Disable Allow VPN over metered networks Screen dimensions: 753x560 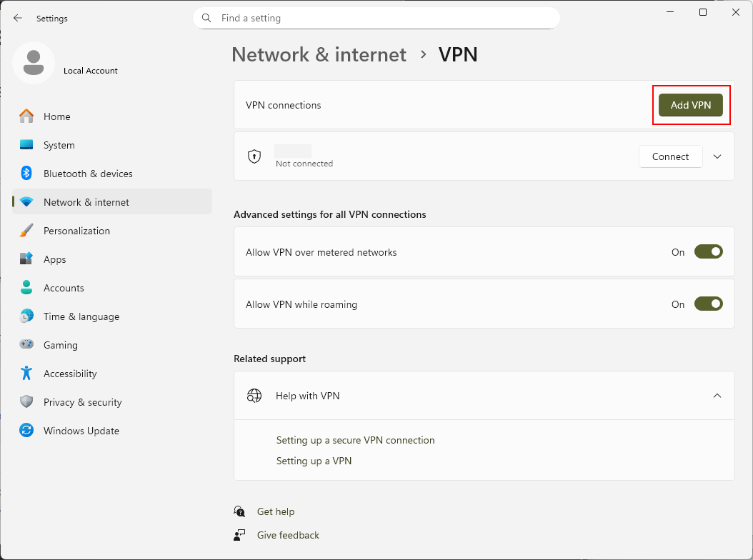pos(708,252)
